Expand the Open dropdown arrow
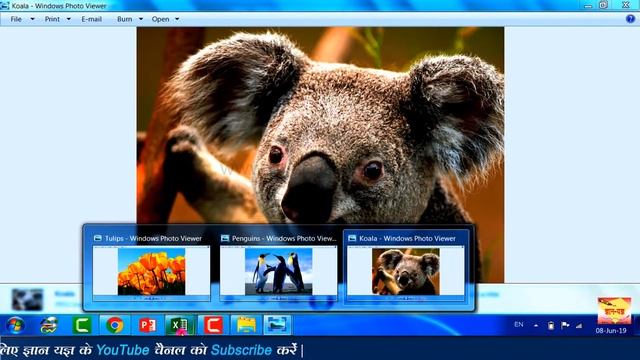 tap(177, 19)
